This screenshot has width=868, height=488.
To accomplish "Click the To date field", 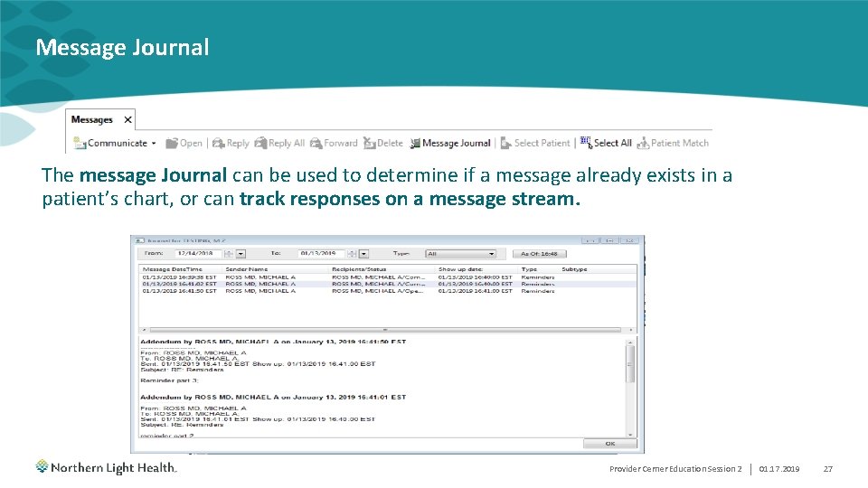I will point(321,253).
